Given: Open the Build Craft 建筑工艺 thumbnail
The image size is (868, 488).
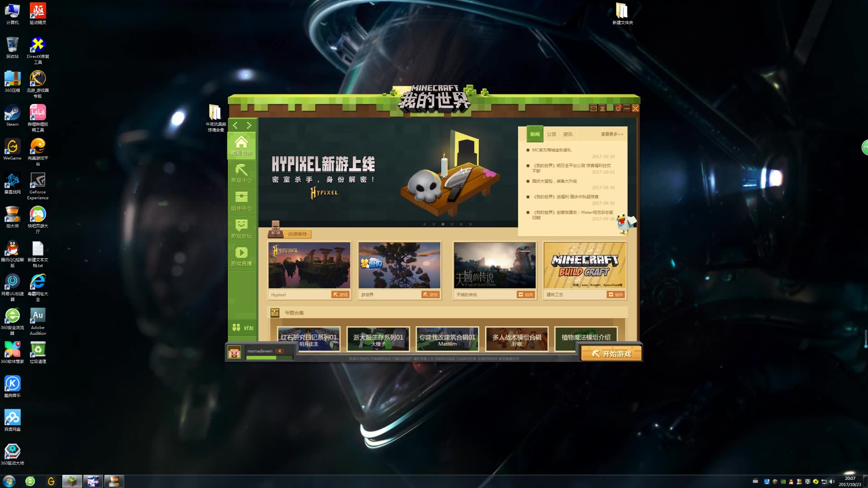Looking at the screenshot, I should pyautogui.click(x=585, y=266).
